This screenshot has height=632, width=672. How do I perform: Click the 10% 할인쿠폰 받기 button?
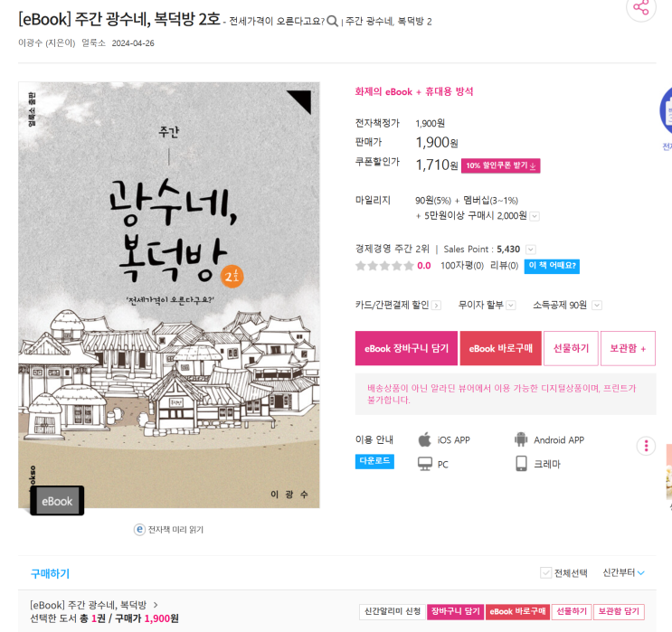point(500,165)
